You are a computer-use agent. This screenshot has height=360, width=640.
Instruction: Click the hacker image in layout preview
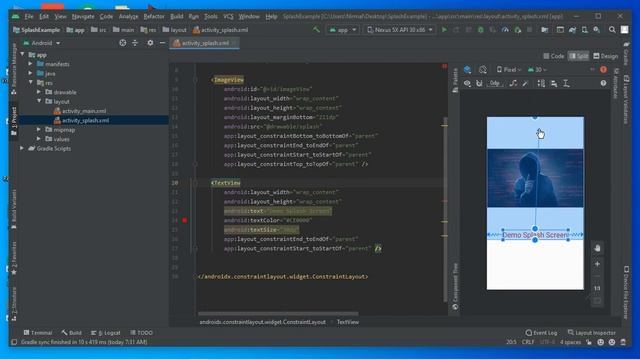click(x=535, y=178)
